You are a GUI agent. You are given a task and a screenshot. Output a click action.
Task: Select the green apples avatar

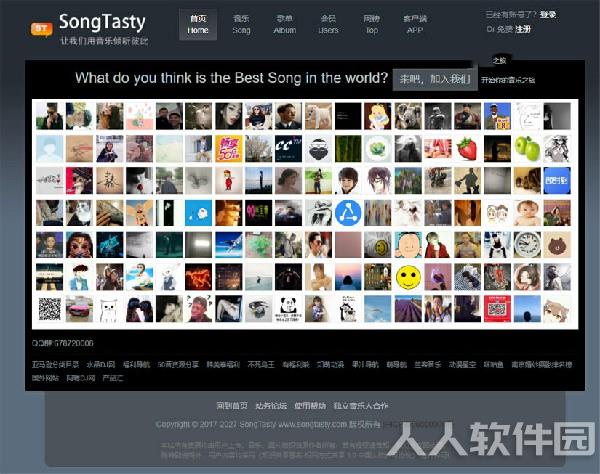(527, 148)
